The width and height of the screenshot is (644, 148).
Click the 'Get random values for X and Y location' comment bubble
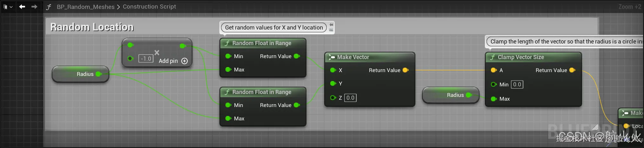(x=274, y=28)
